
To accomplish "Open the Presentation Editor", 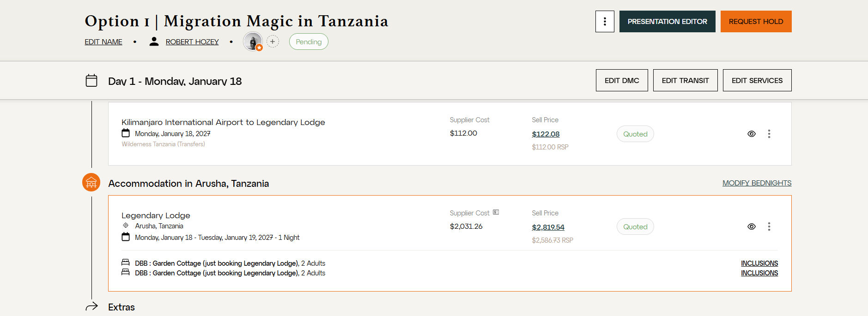I will coord(667,22).
